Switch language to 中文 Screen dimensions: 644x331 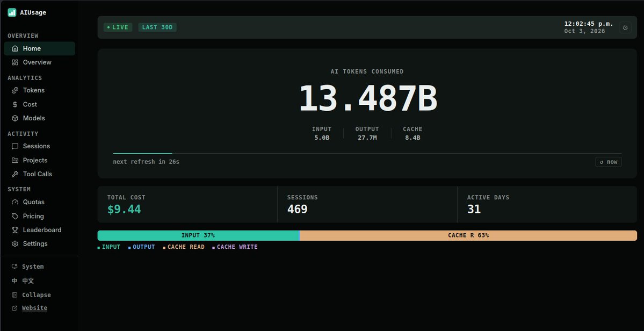tap(39, 281)
